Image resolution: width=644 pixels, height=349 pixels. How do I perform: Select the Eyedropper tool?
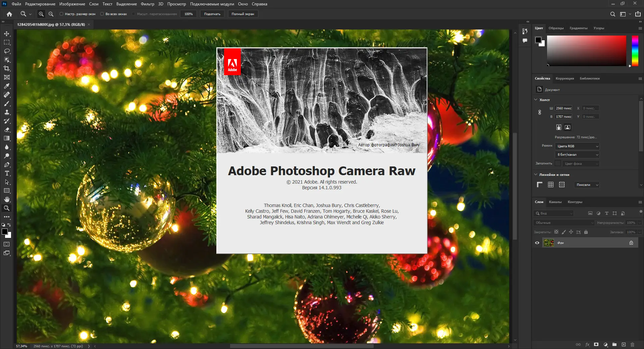(7, 86)
